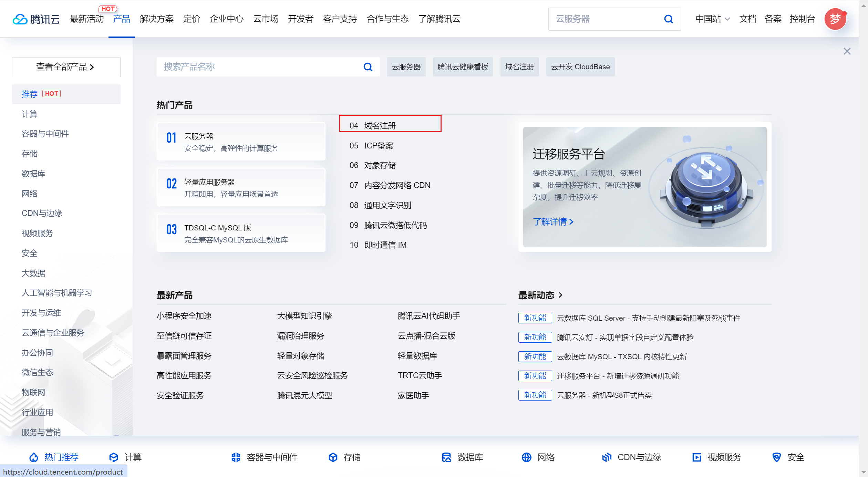Select 数据库 sidebar category
The width and height of the screenshot is (868, 477).
click(33, 174)
